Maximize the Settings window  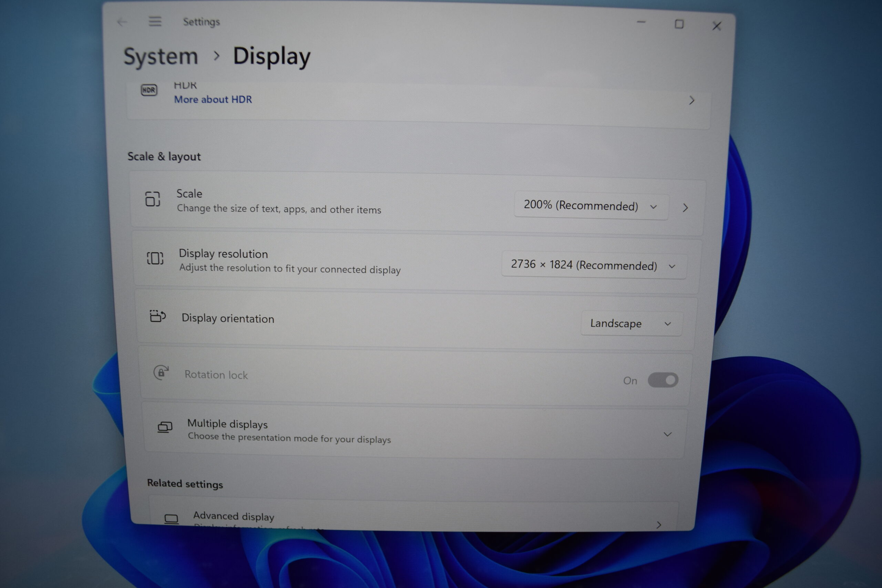pos(679,24)
